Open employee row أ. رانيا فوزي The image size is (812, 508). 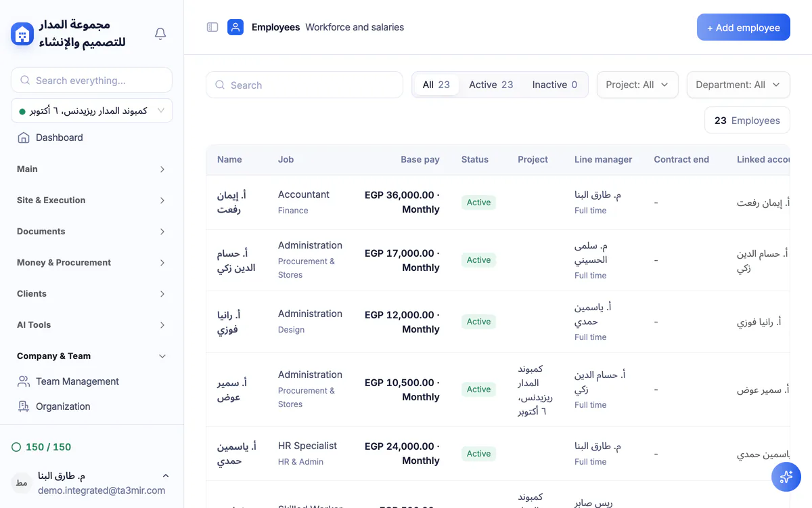pos(498,322)
